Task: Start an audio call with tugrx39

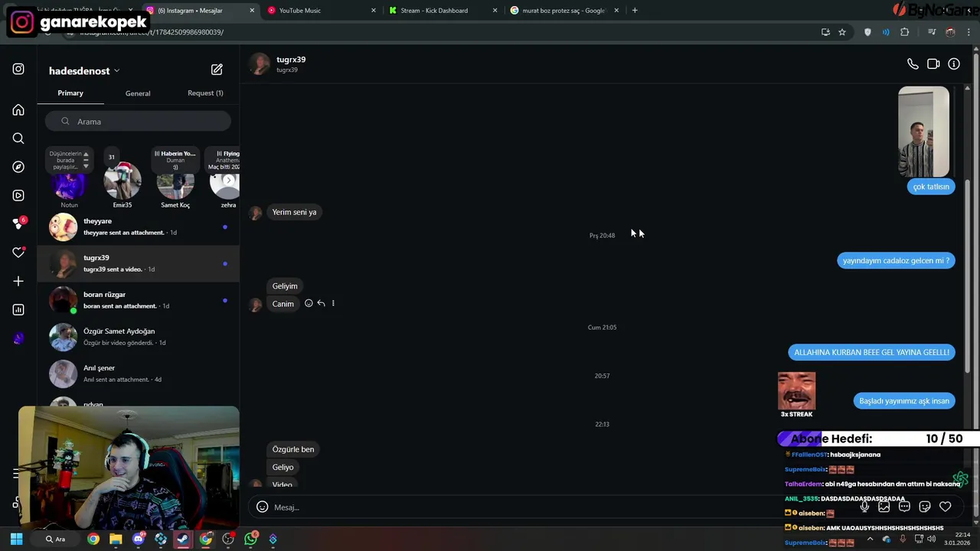Action: pyautogui.click(x=913, y=64)
